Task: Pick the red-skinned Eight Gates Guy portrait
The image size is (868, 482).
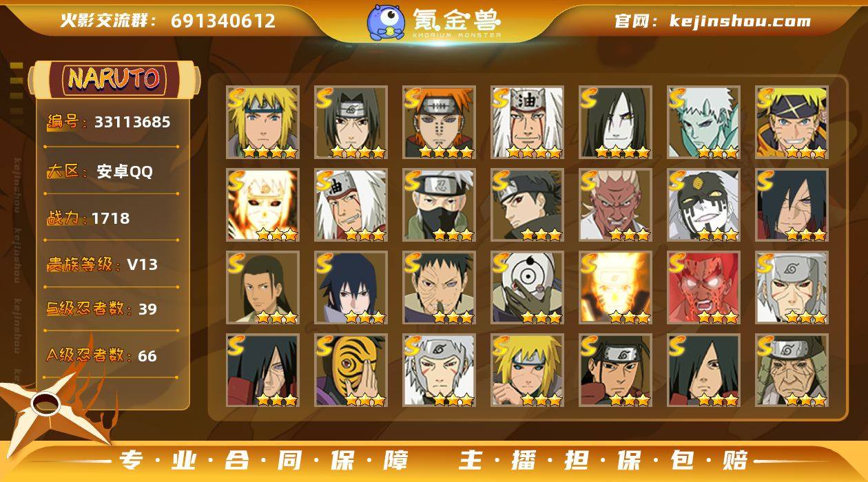Action: 703,287
